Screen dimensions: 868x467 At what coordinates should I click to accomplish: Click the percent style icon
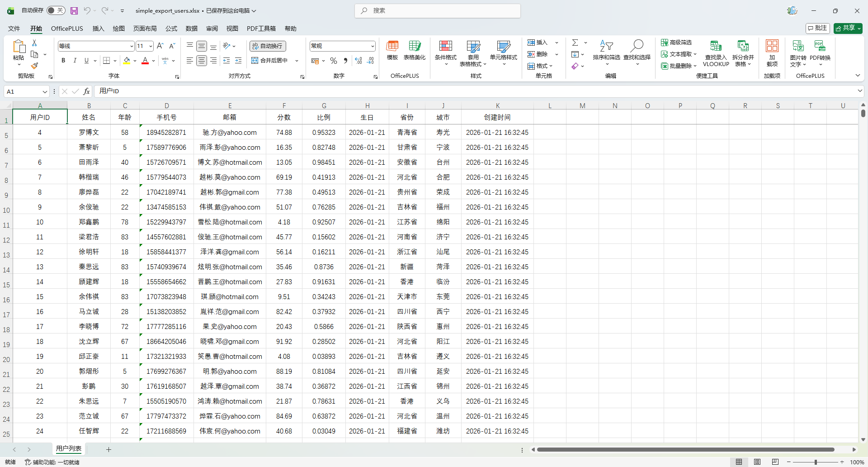[x=334, y=61]
